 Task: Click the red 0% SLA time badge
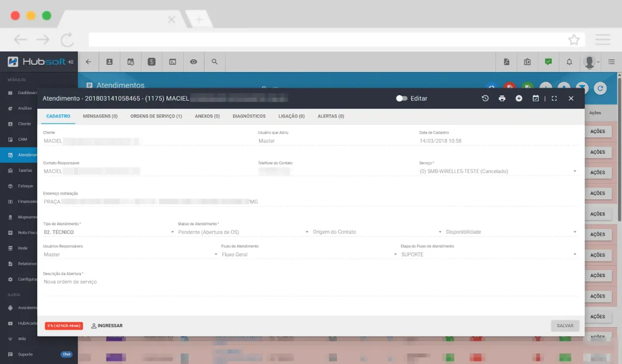[x=64, y=326]
